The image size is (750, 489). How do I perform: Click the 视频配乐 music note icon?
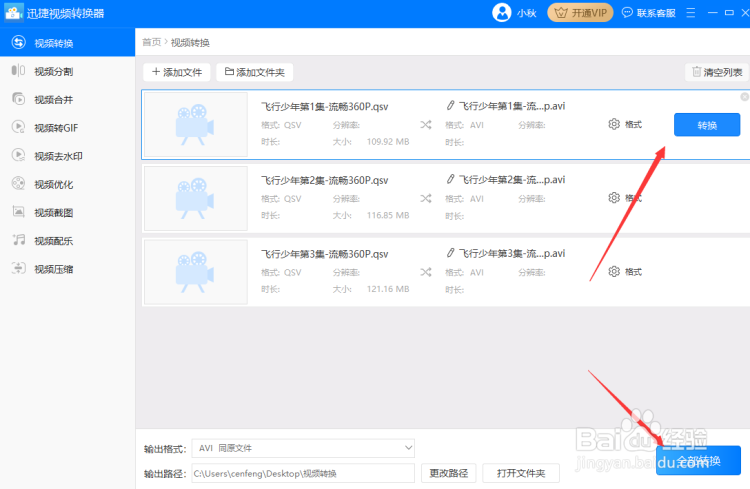tap(19, 240)
